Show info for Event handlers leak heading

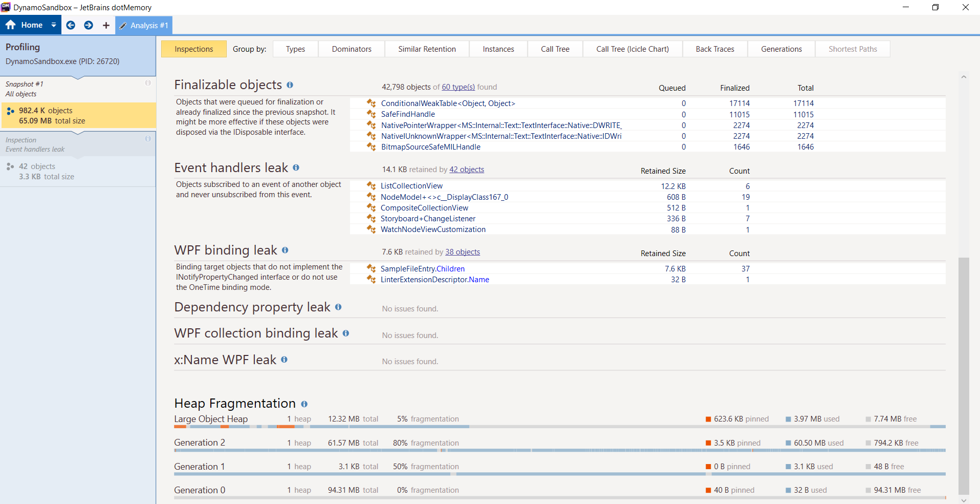296,167
